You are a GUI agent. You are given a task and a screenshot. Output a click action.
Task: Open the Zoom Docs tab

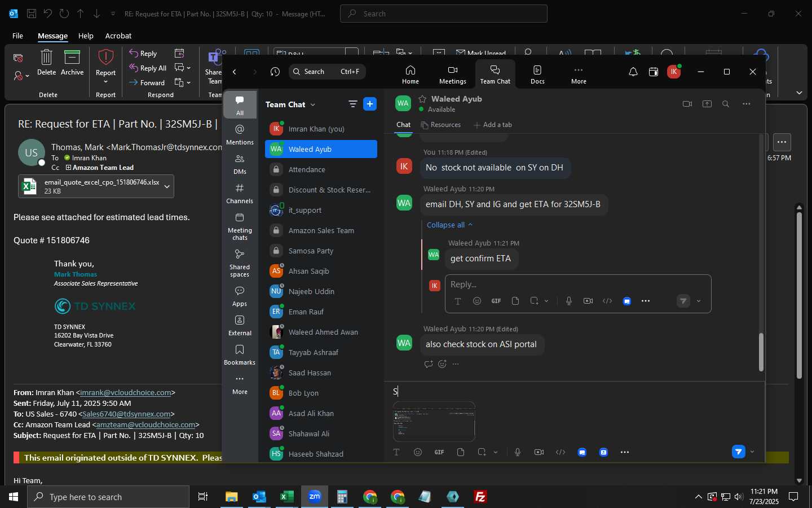click(537, 74)
